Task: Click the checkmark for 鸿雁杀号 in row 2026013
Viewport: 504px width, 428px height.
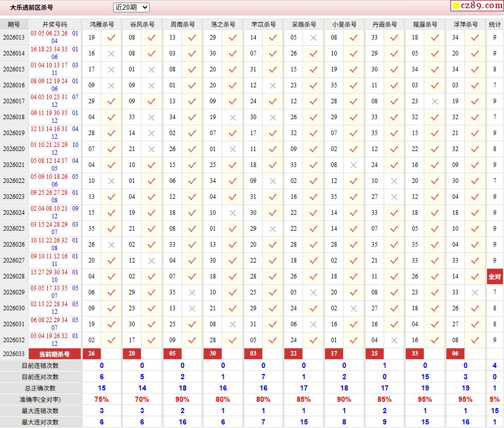Action: click(x=111, y=38)
